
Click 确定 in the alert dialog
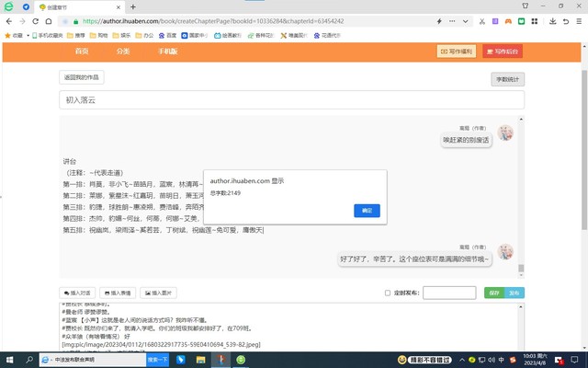click(x=367, y=211)
